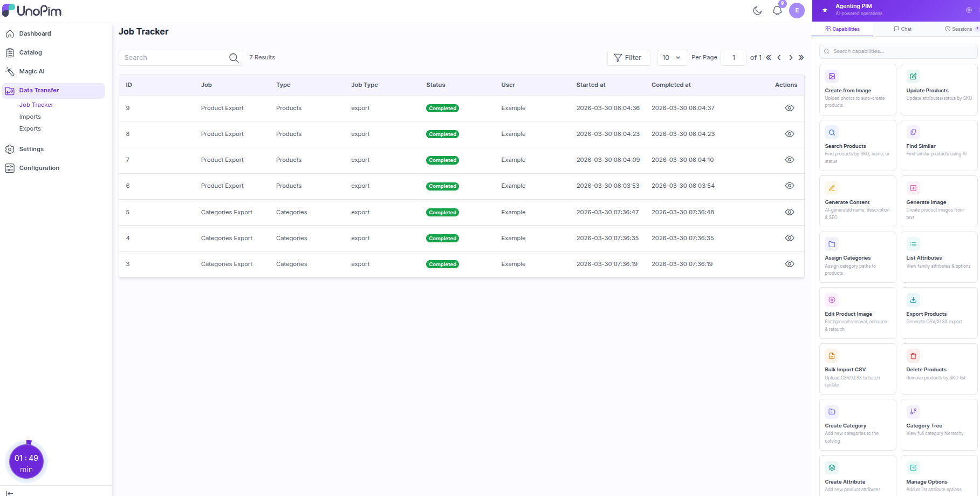
Task: Select Find Similar capability
Action: pyautogui.click(x=939, y=145)
